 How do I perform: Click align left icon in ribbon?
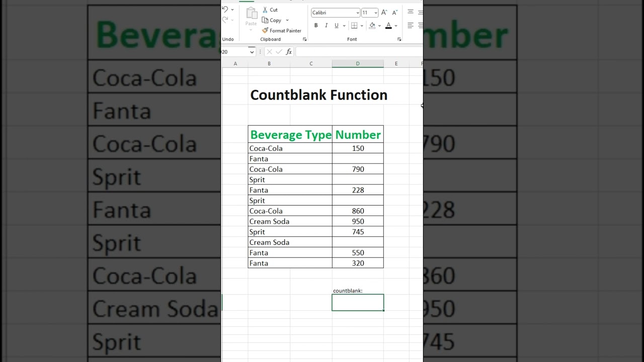pos(411,26)
